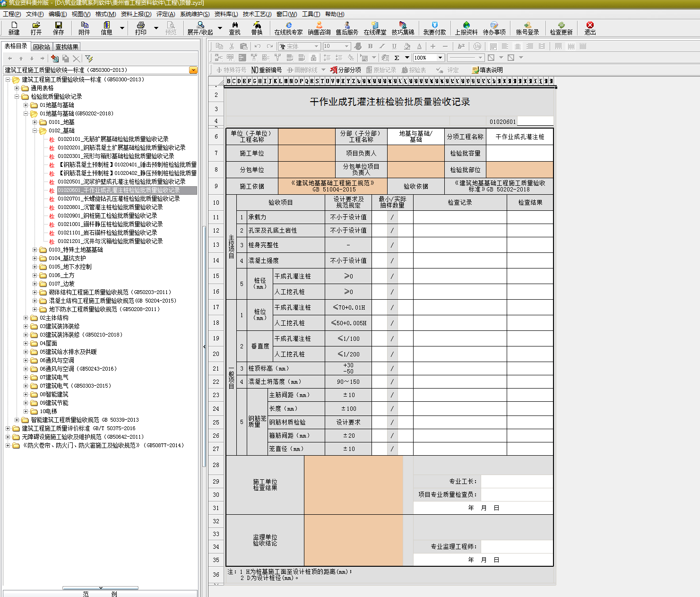Screen dimensions: 700x597
Task: Print the form via 打印
Action: tap(140, 28)
